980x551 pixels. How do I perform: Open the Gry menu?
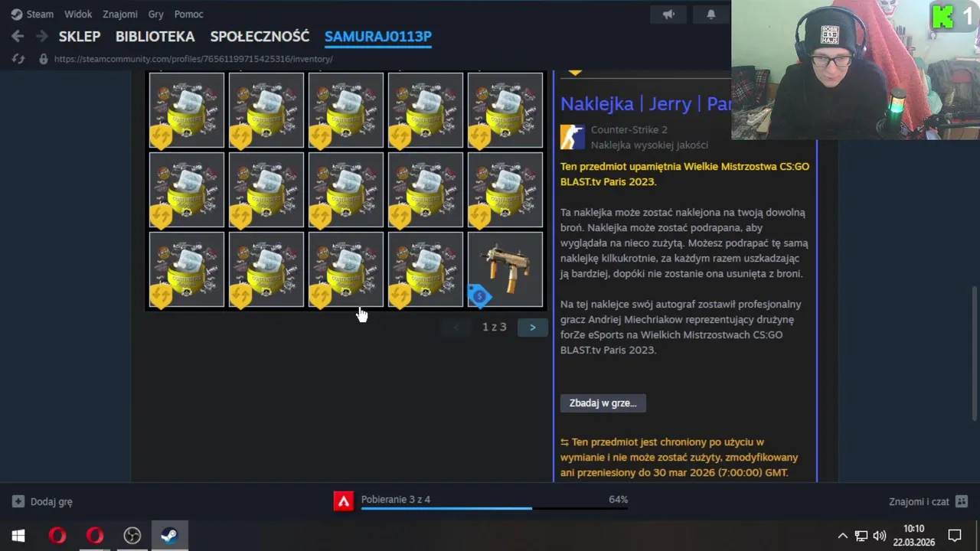[156, 14]
